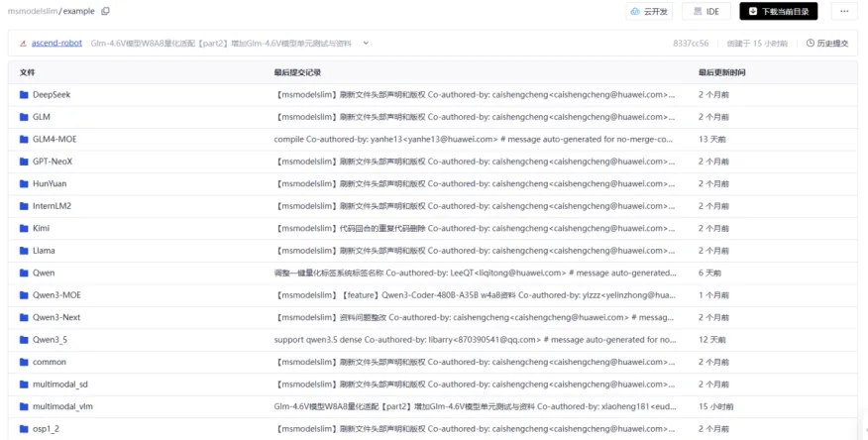Open the Qwen folder icon
868x440 pixels.
(24, 273)
